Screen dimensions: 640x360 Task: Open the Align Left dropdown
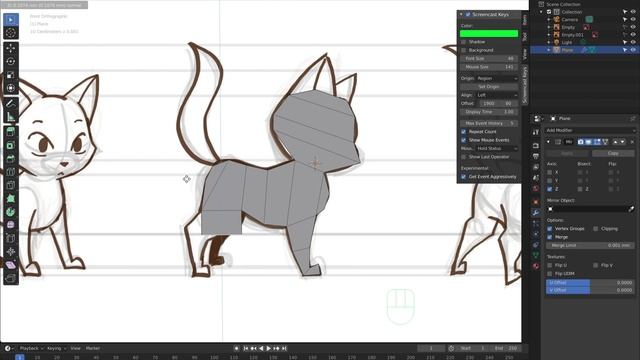pyautogui.click(x=497, y=95)
